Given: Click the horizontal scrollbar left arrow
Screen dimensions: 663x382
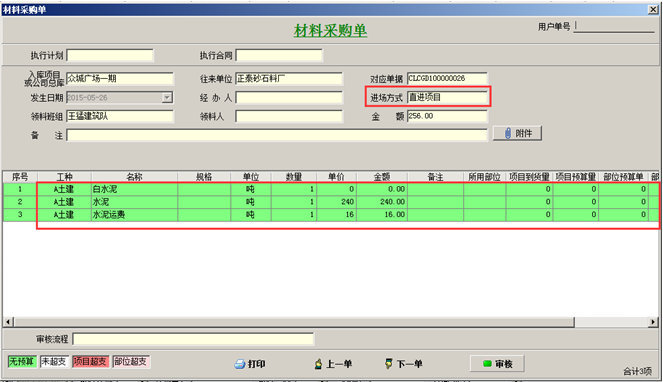Looking at the screenshot, I should click(x=8, y=322).
